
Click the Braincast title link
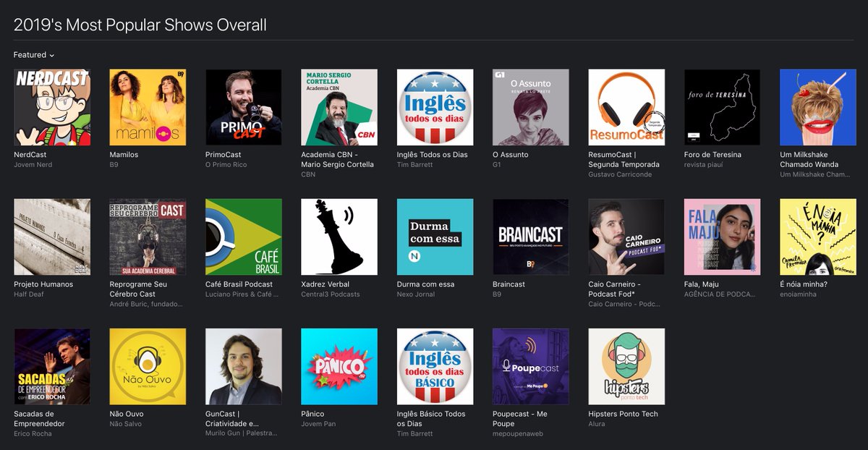tap(509, 284)
